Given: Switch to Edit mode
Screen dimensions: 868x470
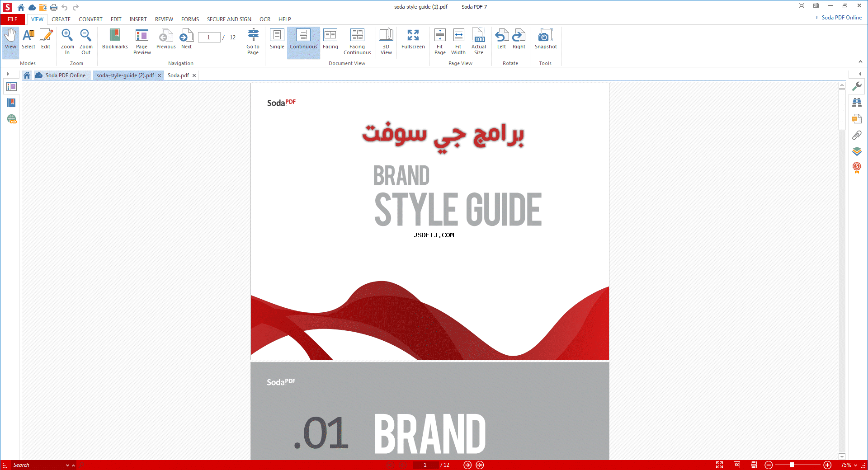Looking at the screenshot, I should click(x=46, y=39).
